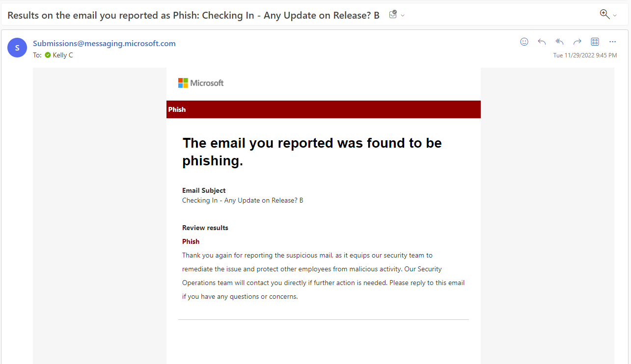The width and height of the screenshot is (631, 364).
Task: Open the More actions ellipsis menu
Action: pyautogui.click(x=612, y=42)
